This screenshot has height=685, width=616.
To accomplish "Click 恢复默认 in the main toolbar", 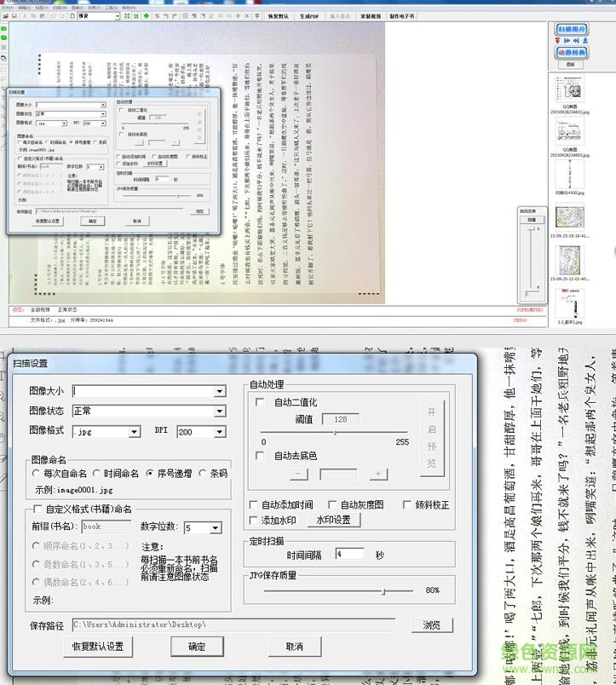I will (x=279, y=16).
